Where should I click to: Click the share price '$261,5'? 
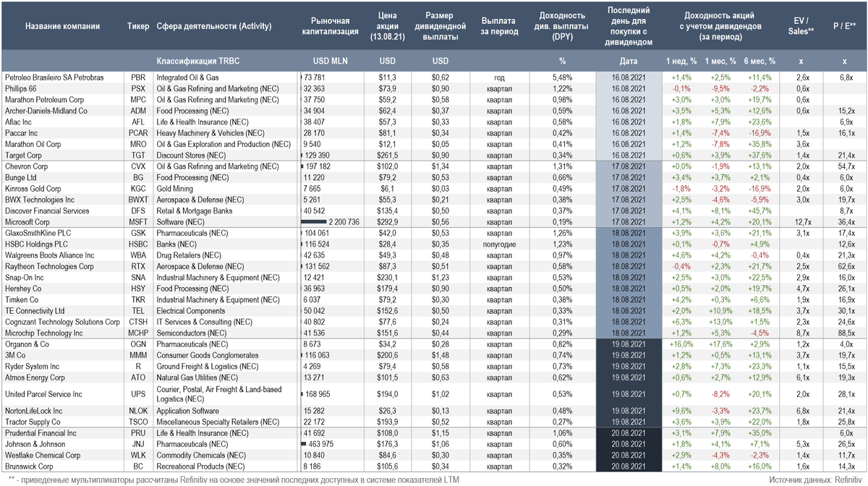pyautogui.click(x=388, y=155)
